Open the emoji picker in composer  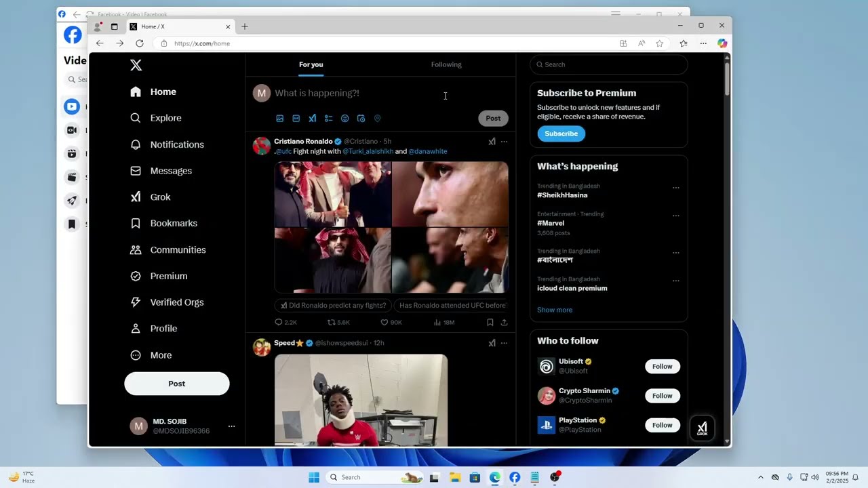344,119
